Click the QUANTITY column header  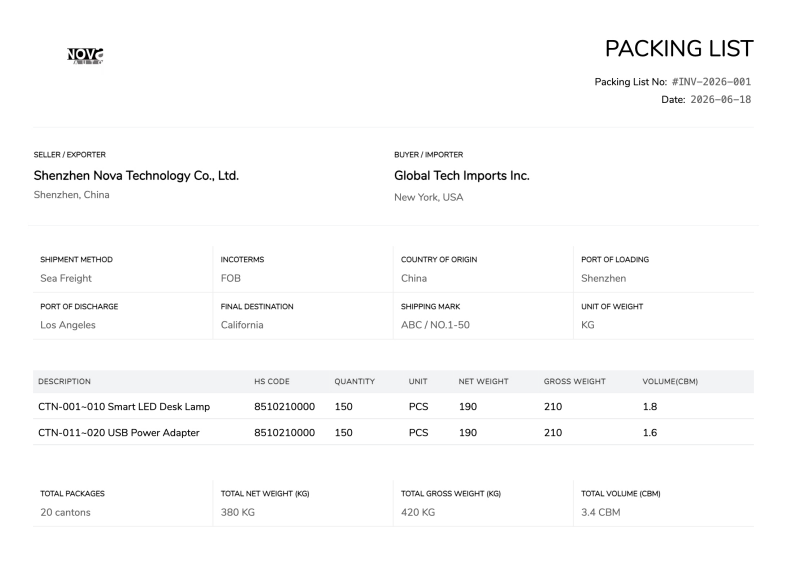click(x=355, y=381)
